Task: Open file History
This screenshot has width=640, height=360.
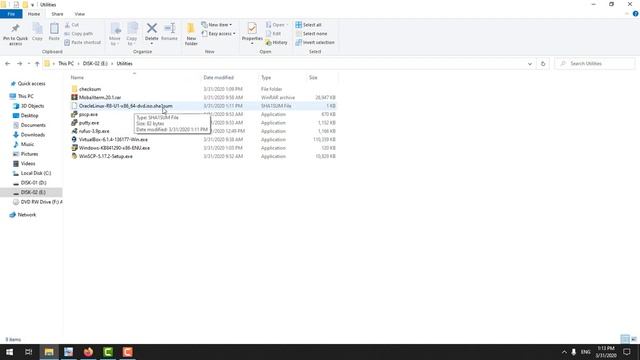Action: click(x=276, y=42)
